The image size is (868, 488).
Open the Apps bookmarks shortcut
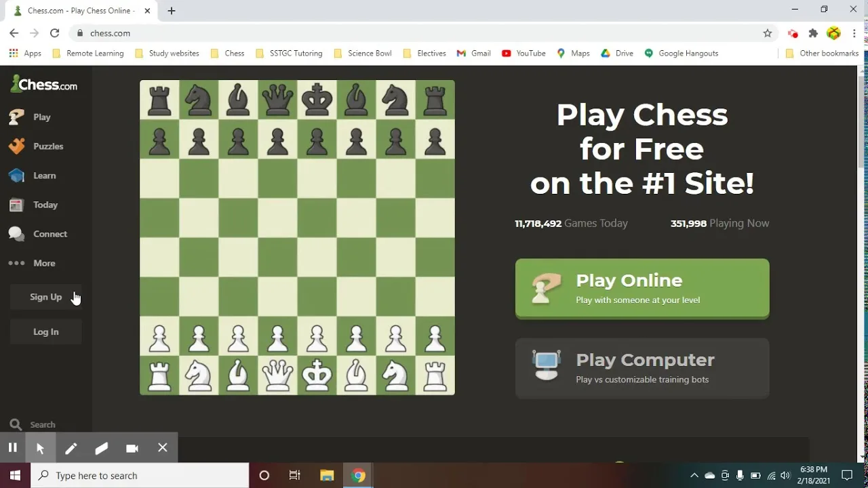tap(25, 53)
